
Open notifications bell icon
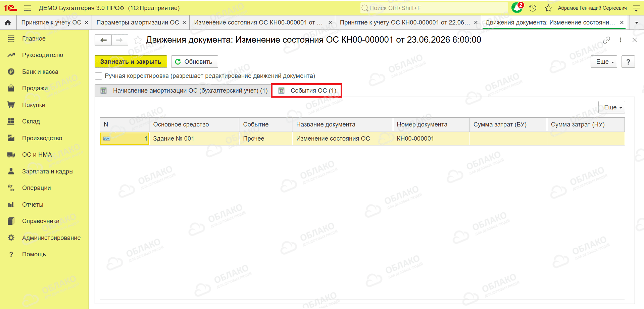pyautogui.click(x=517, y=8)
